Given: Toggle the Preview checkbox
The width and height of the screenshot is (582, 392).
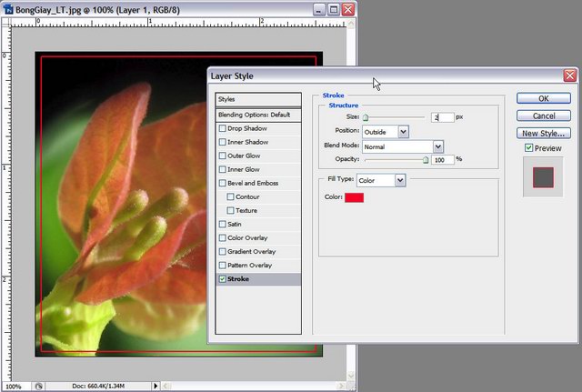Looking at the screenshot, I should coord(529,148).
